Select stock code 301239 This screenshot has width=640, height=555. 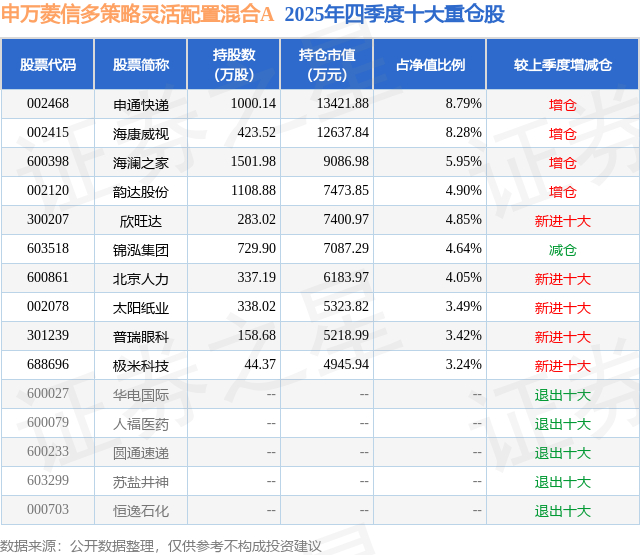(48, 335)
